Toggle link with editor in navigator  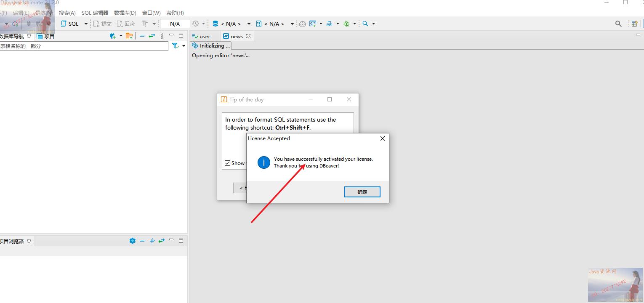[152, 36]
